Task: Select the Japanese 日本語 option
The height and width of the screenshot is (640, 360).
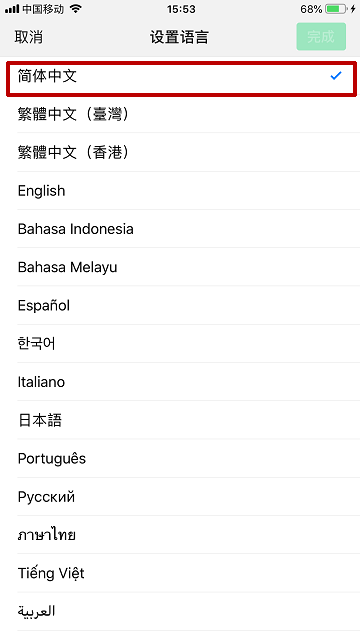Action: coord(180,420)
